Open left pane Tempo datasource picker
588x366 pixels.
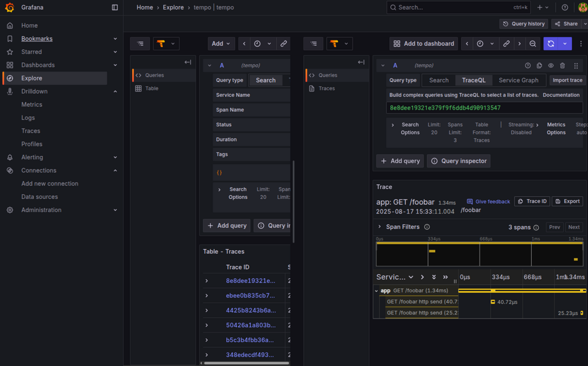(x=166, y=43)
